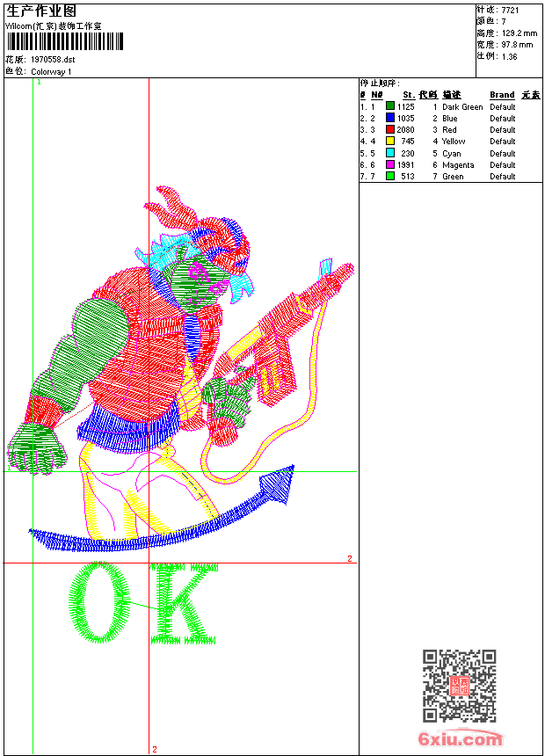Click the stitch count 745

(408, 142)
